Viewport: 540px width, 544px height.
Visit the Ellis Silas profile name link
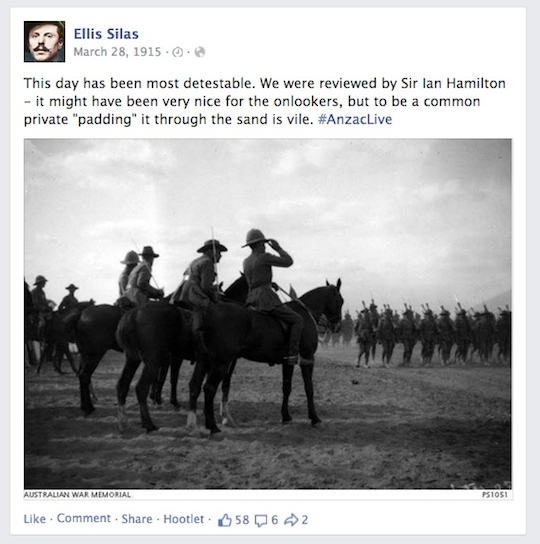coord(106,34)
